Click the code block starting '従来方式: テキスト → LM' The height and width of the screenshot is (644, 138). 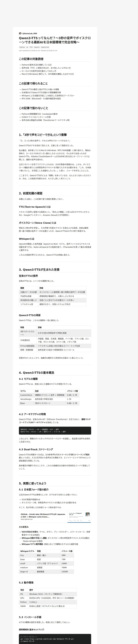55,431
